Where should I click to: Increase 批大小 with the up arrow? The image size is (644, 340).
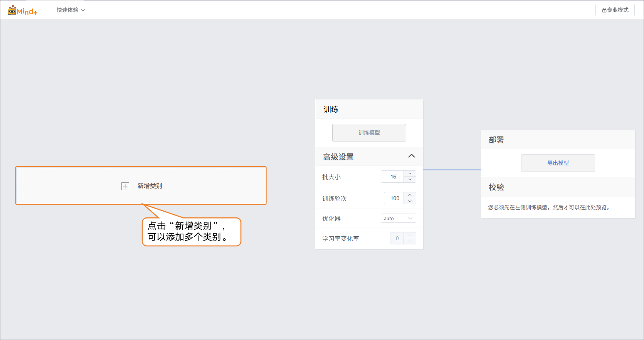click(410, 174)
